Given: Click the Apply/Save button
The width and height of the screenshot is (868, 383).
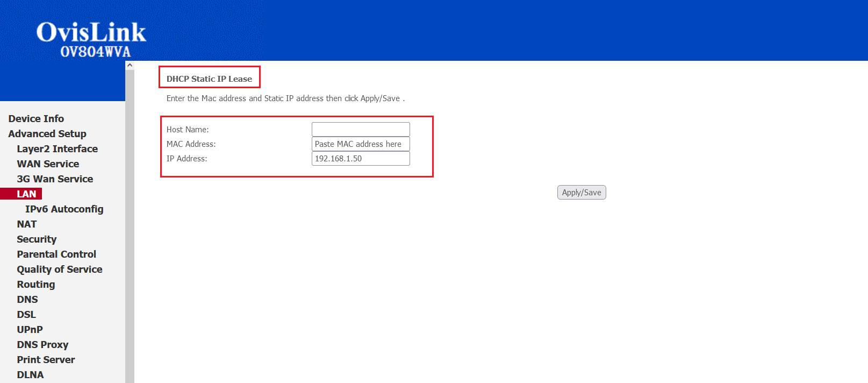Looking at the screenshot, I should point(582,193).
